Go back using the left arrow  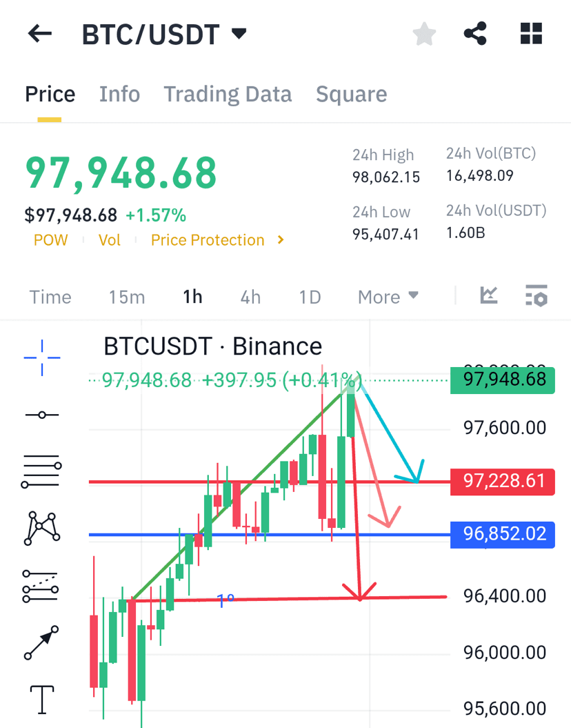(39, 33)
